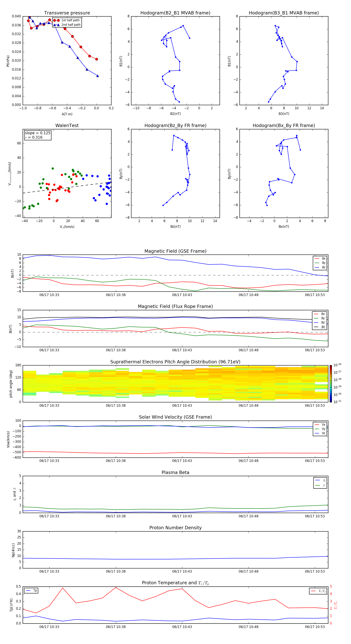Select the Vz legend entry
The image size is (351, 644).
tap(320, 433)
